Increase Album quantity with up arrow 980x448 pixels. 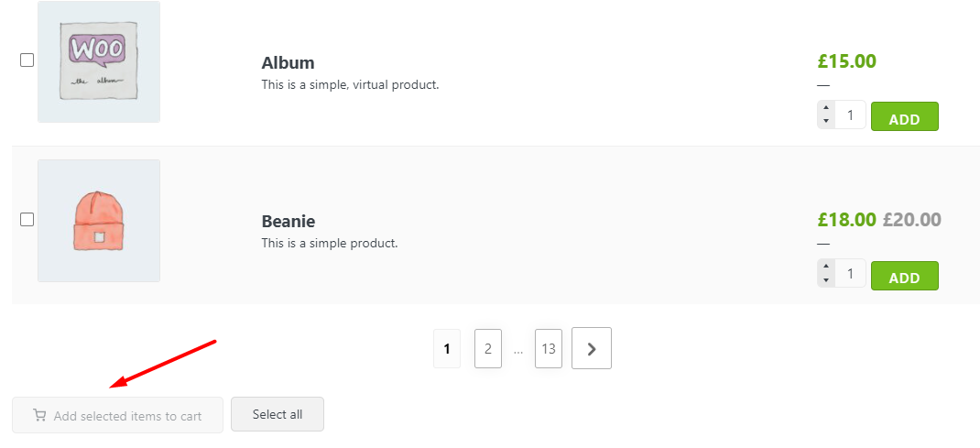click(x=826, y=109)
